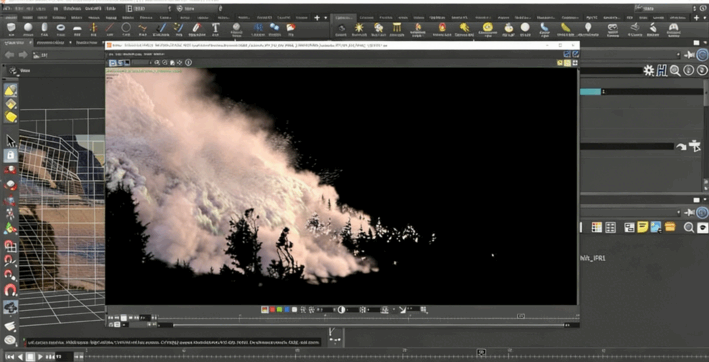Select the Environment Light shelf tool

click(x=487, y=29)
